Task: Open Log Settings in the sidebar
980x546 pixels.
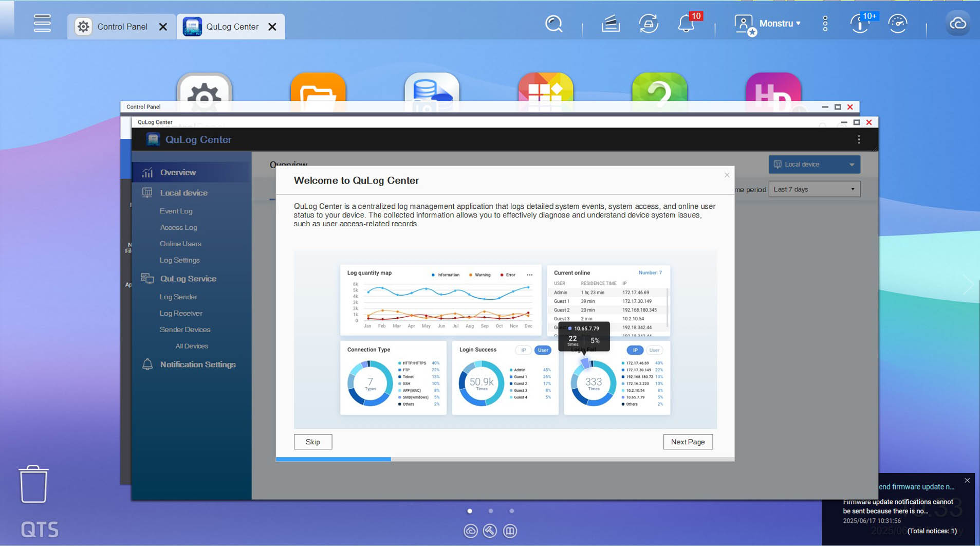Action: [179, 260]
